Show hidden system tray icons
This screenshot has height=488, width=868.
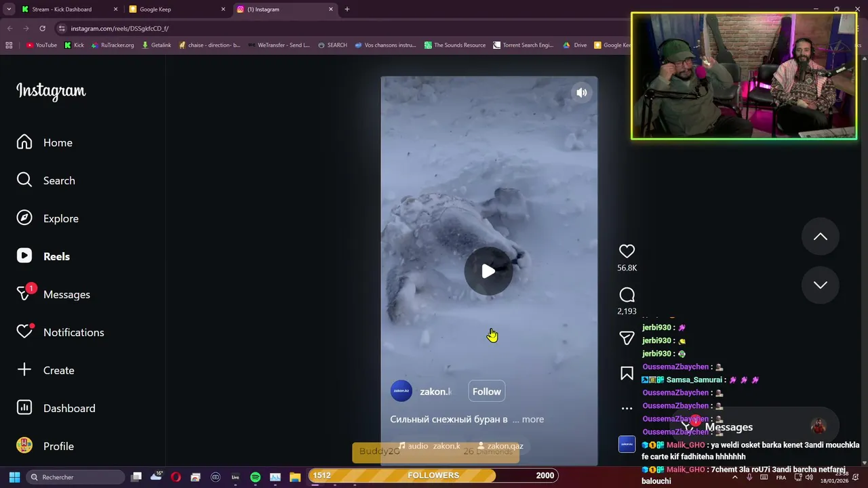(734, 477)
